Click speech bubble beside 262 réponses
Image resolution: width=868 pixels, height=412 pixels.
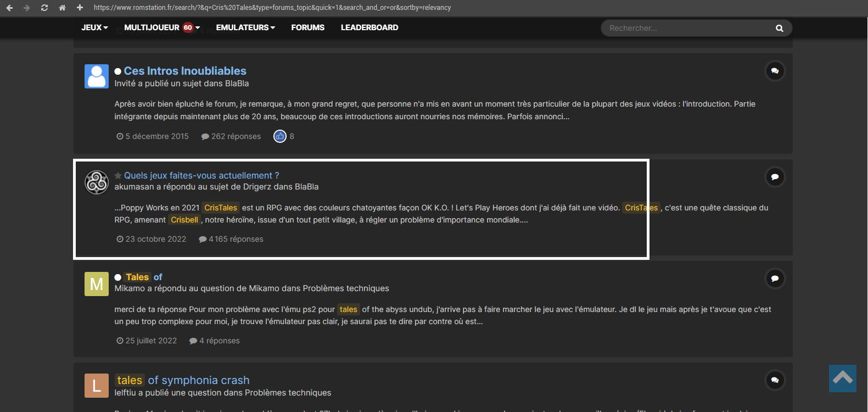coord(205,137)
